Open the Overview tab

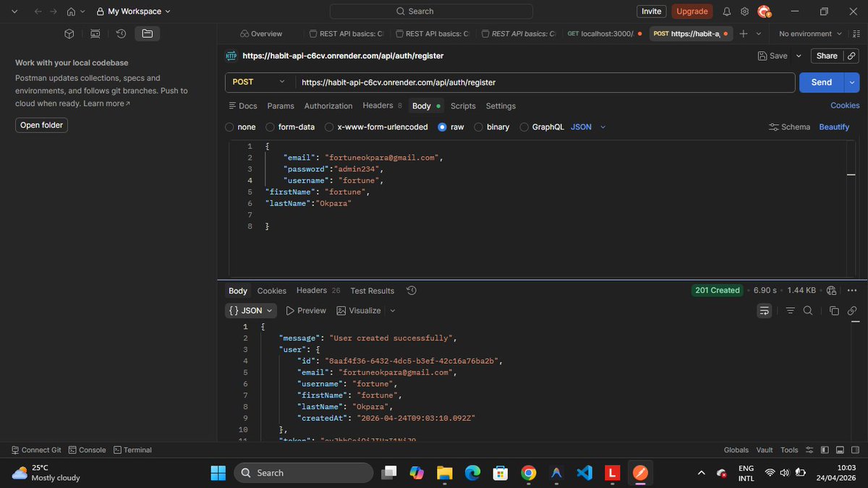pos(262,34)
